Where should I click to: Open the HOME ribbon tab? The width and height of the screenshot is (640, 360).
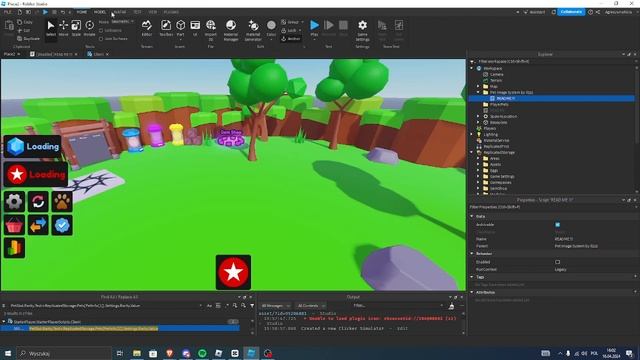82,12
